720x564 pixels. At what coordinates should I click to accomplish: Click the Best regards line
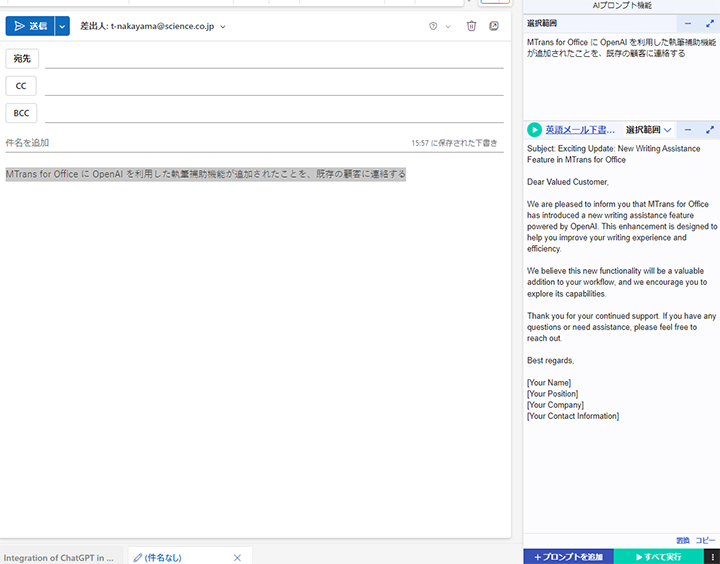point(550,361)
